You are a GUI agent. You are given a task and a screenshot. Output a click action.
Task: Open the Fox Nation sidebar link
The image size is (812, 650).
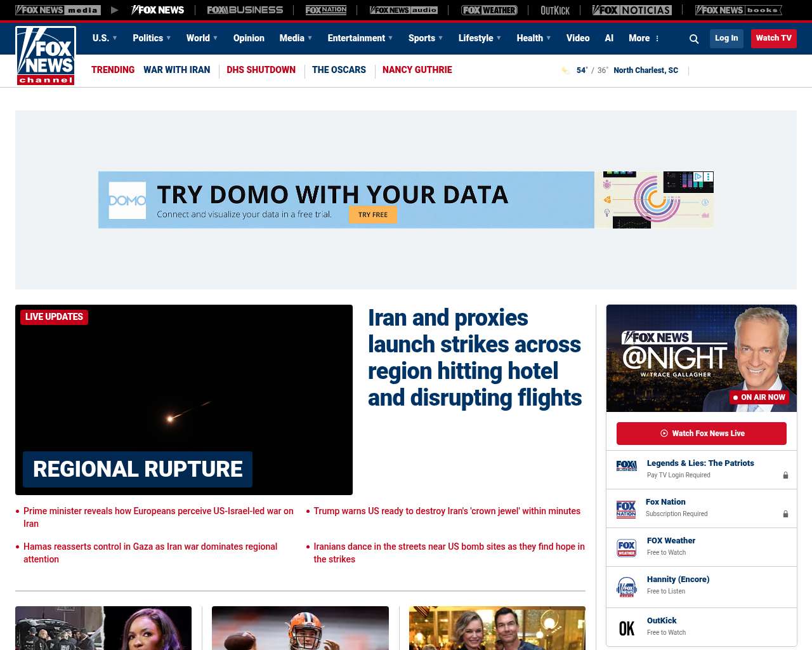point(665,502)
